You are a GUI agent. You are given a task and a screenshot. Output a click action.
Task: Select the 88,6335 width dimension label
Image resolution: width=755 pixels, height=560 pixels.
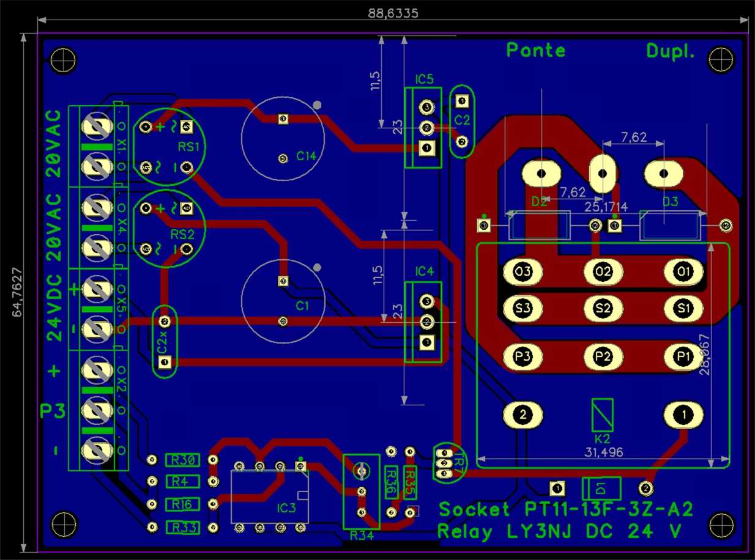coord(392,13)
